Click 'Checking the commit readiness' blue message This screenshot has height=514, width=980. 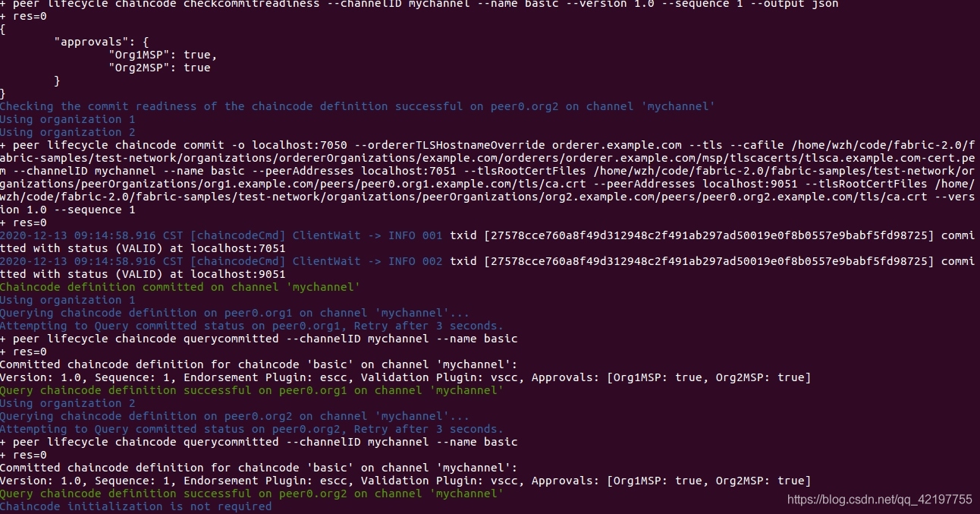(357, 106)
